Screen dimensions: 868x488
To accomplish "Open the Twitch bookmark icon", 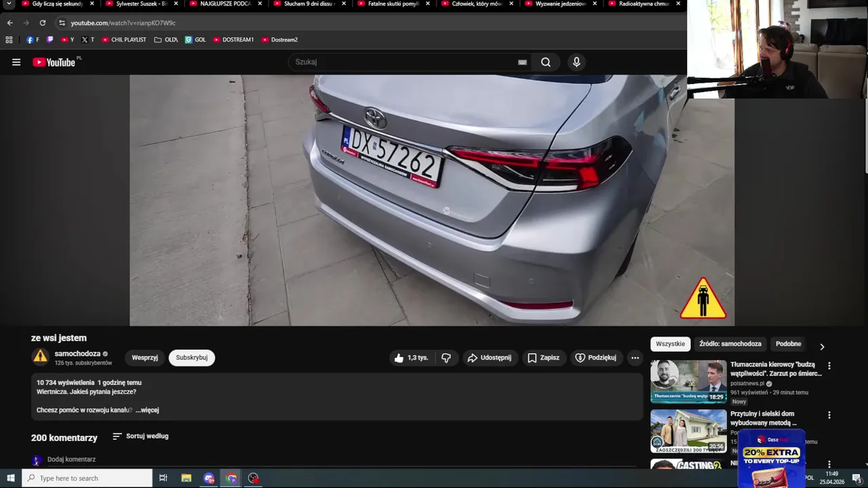I will [x=50, y=40].
